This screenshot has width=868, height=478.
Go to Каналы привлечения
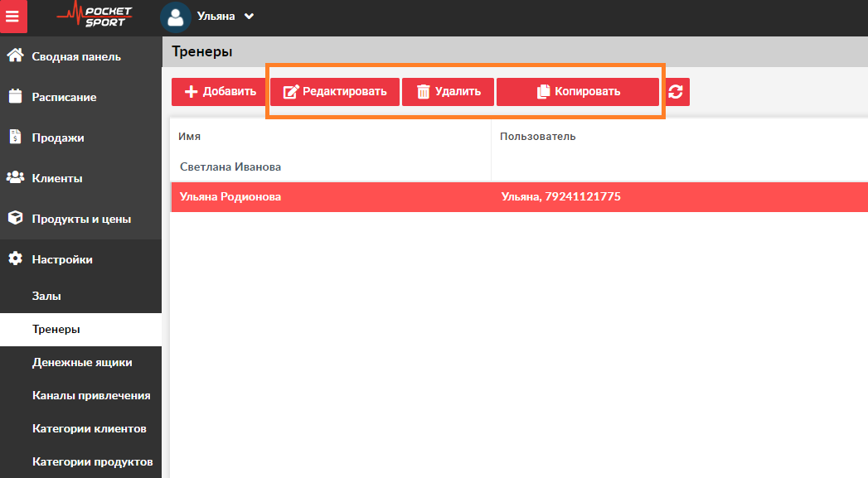(x=91, y=395)
